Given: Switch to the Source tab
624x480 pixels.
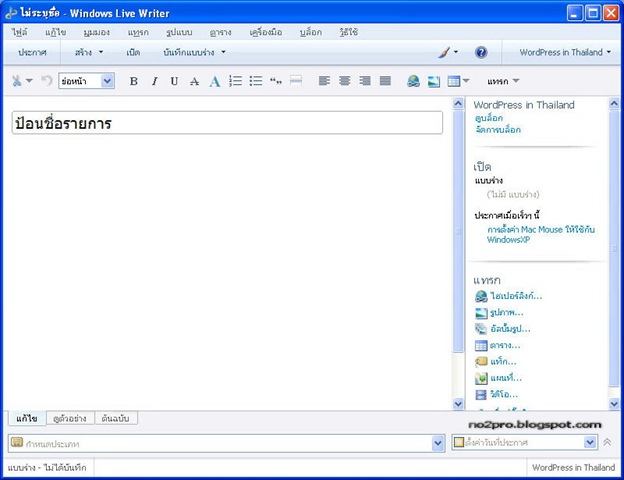Looking at the screenshot, I should pos(115,418).
